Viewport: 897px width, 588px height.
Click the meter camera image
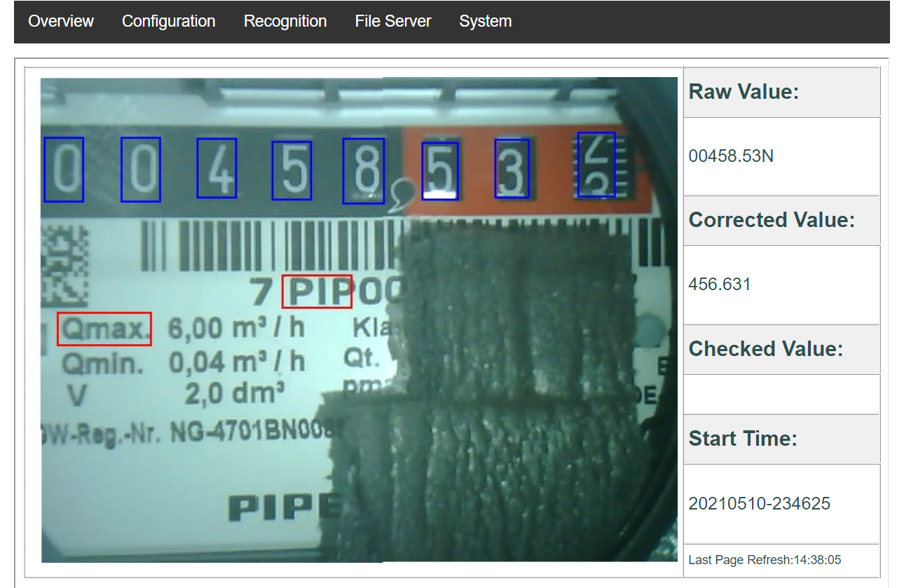coord(359,320)
